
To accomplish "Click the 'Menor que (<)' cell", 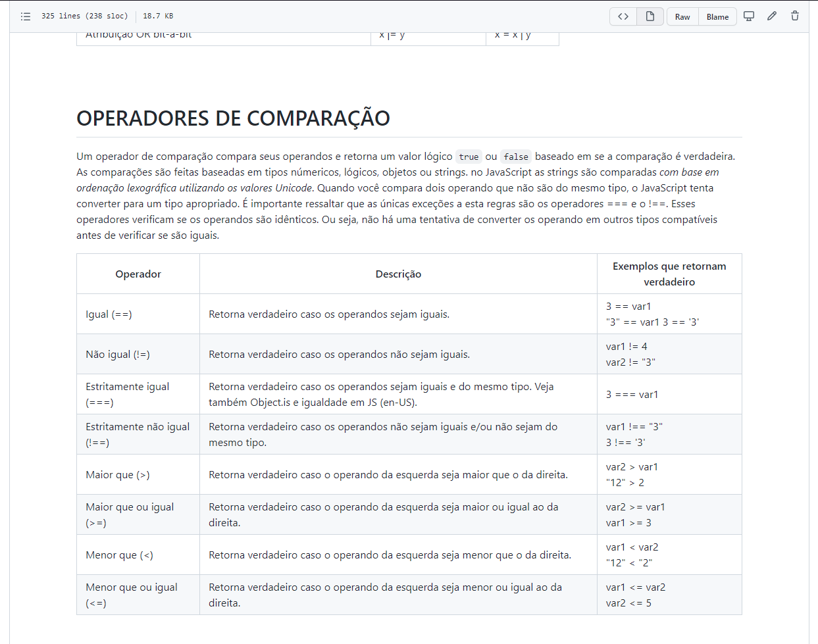I will point(138,555).
